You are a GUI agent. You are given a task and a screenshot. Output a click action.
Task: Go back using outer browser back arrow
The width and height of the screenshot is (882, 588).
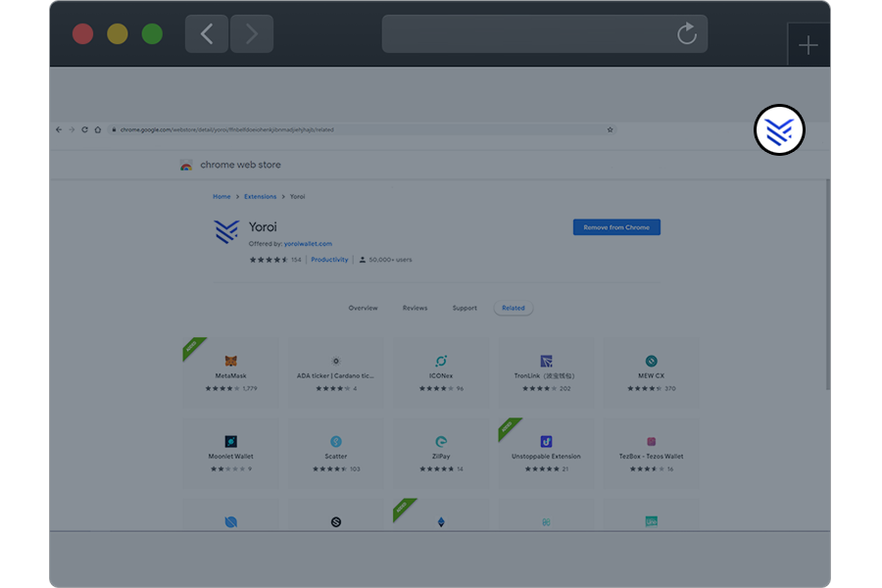coord(207,33)
